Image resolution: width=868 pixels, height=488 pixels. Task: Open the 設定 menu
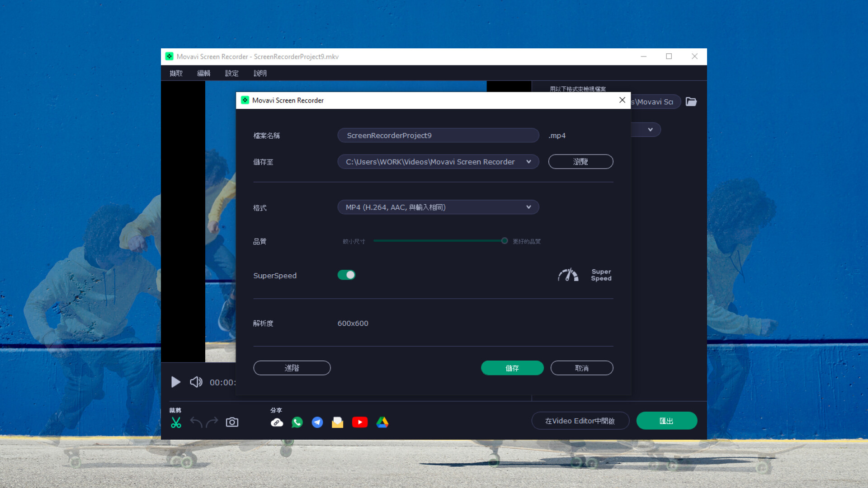[x=231, y=73]
